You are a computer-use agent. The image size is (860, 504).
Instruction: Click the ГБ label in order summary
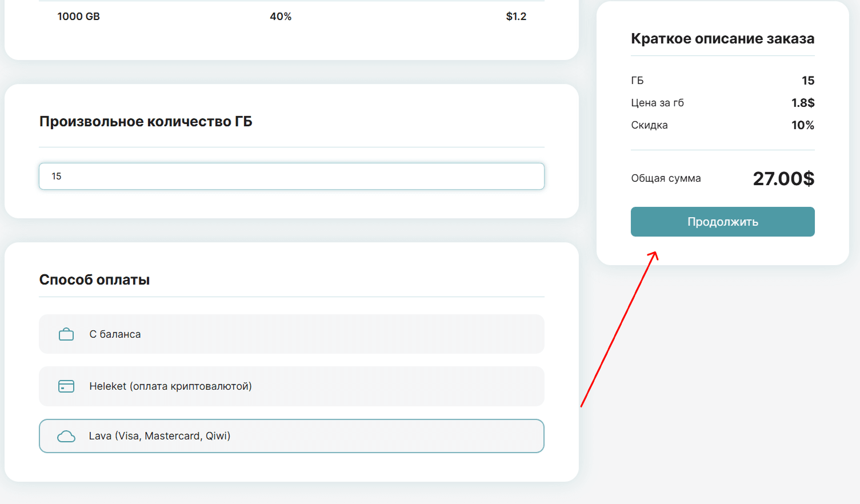tap(637, 81)
